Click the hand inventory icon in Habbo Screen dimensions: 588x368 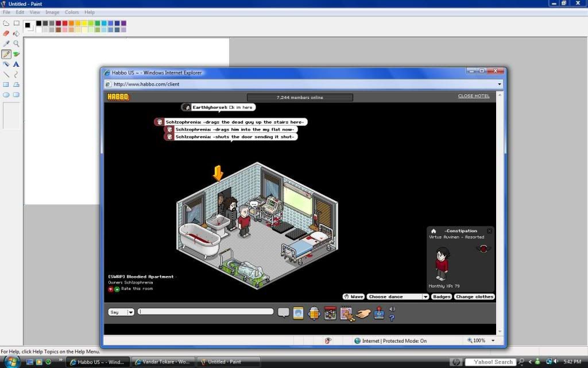[362, 313]
